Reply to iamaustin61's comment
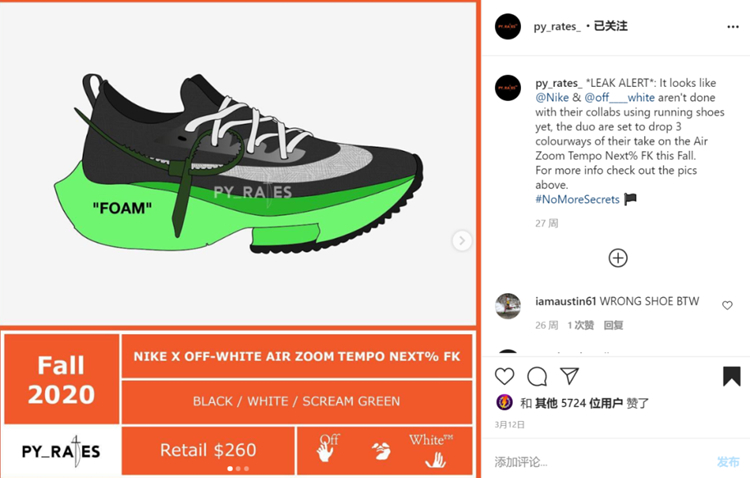Screen dimensions: 750x478 click(613, 325)
